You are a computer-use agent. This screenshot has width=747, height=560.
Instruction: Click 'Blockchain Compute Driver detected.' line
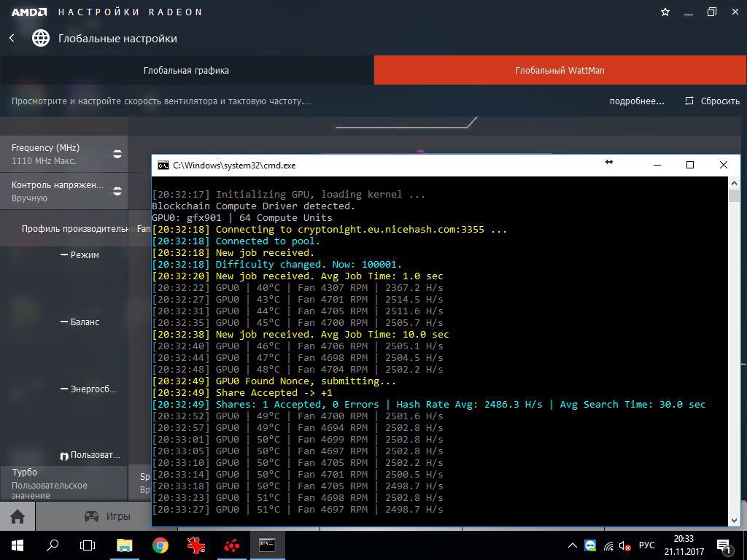(253, 206)
